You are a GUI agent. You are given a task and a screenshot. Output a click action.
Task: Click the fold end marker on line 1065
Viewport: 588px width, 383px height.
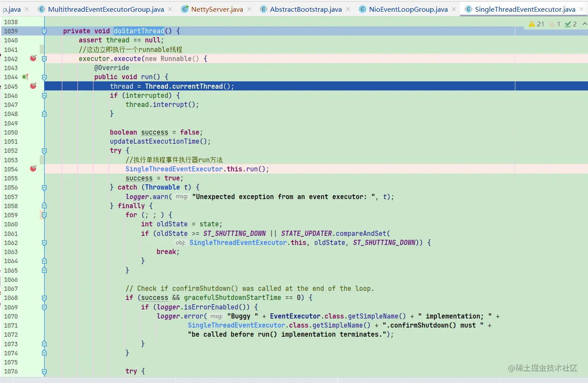point(44,270)
